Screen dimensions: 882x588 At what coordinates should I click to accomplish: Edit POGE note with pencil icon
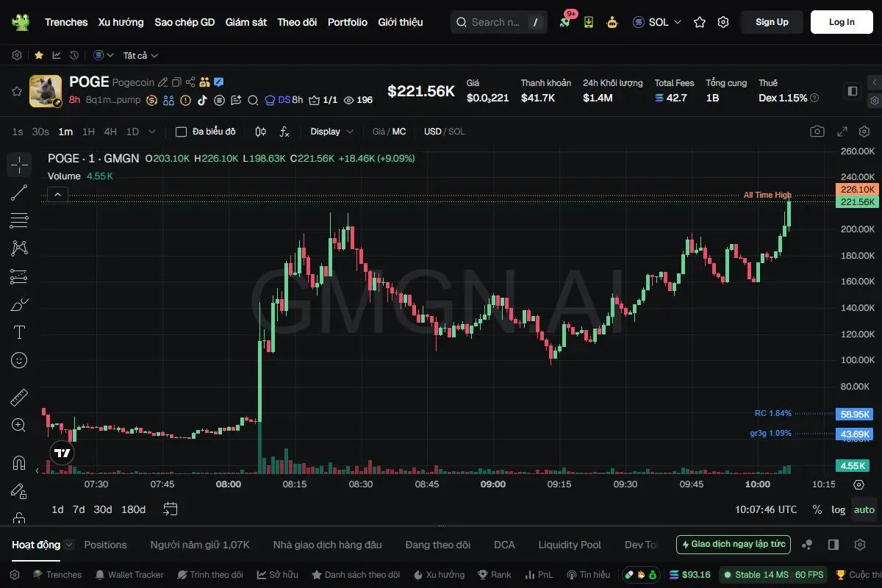pos(163,82)
